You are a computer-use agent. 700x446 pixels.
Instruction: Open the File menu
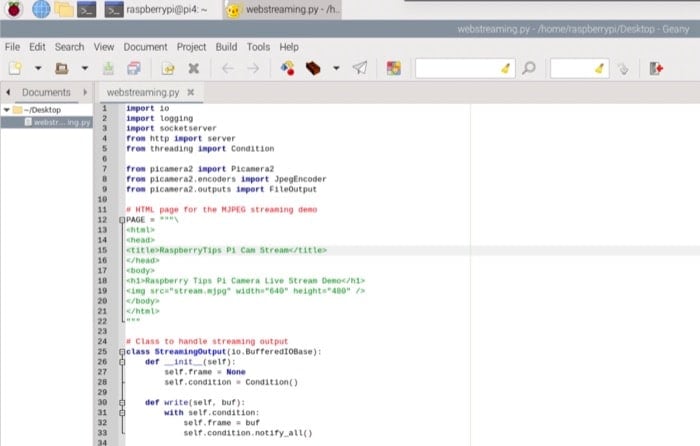pyautogui.click(x=12, y=47)
